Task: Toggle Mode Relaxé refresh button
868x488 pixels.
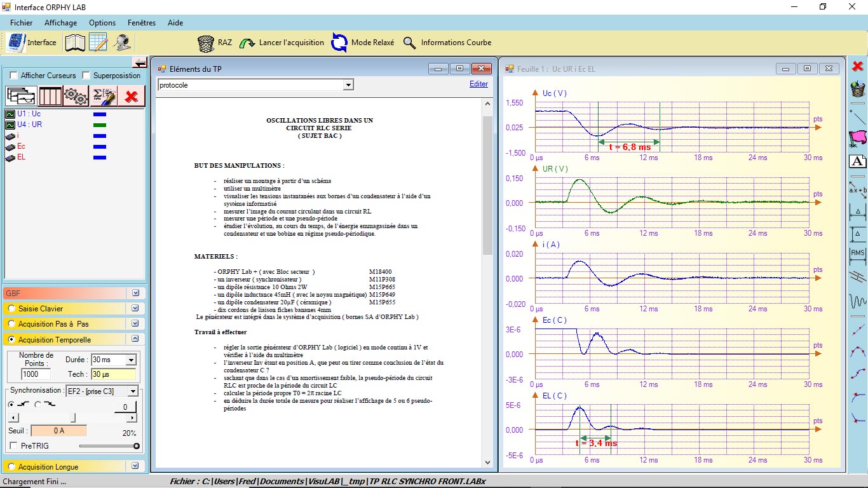Action: [x=363, y=43]
